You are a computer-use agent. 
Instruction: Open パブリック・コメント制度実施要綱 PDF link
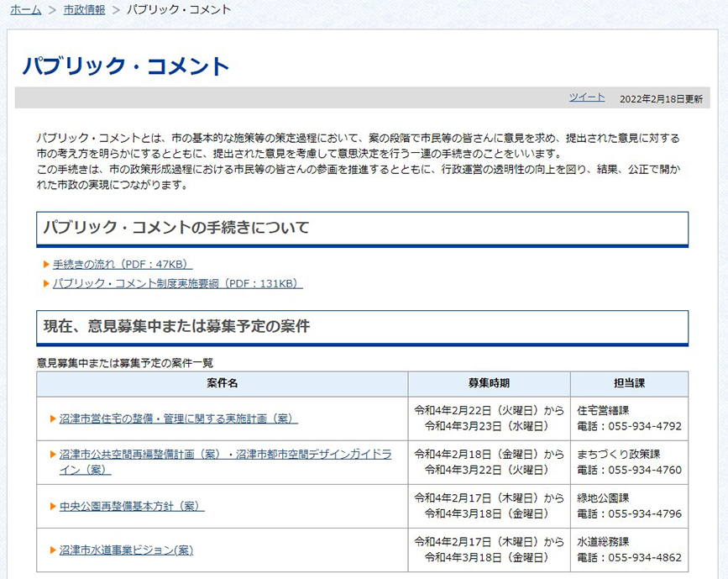coord(177,283)
